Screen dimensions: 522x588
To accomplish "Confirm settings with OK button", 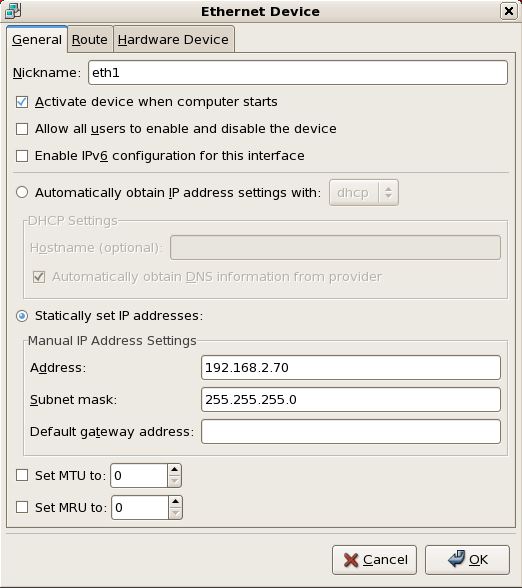I will point(467,560).
